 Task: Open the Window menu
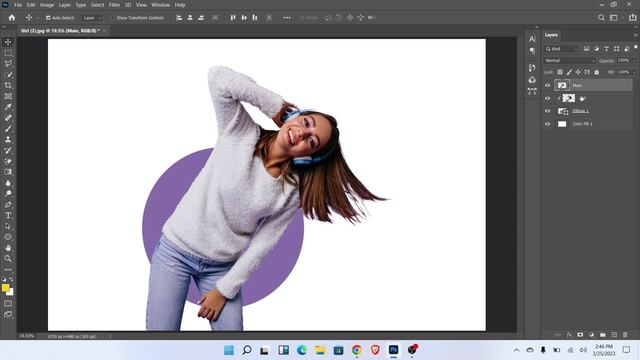(x=160, y=5)
